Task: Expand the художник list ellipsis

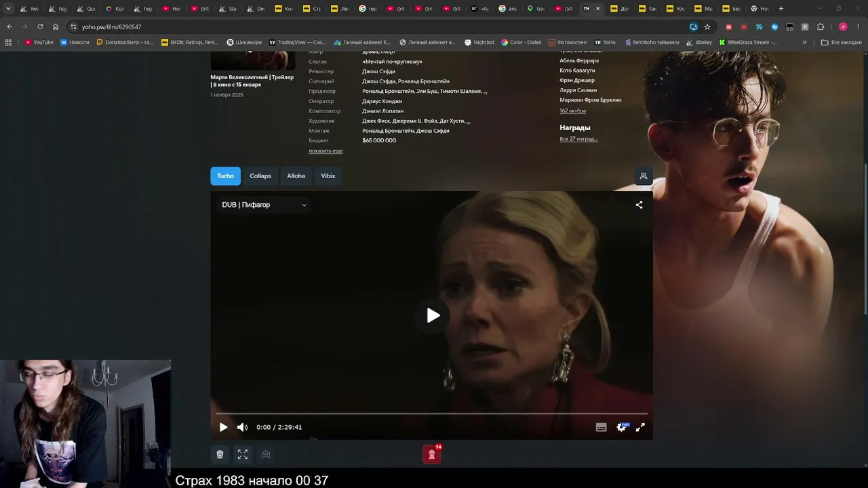Action: (x=468, y=121)
